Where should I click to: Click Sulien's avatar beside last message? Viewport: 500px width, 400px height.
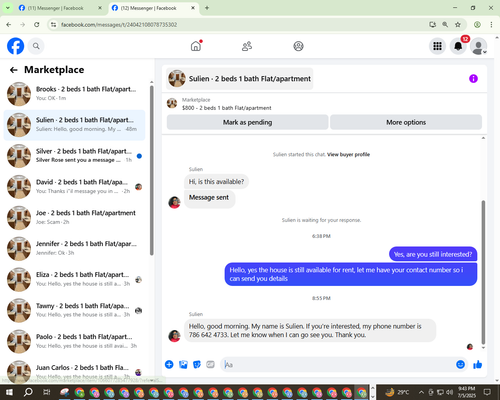pyautogui.click(x=174, y=336)
